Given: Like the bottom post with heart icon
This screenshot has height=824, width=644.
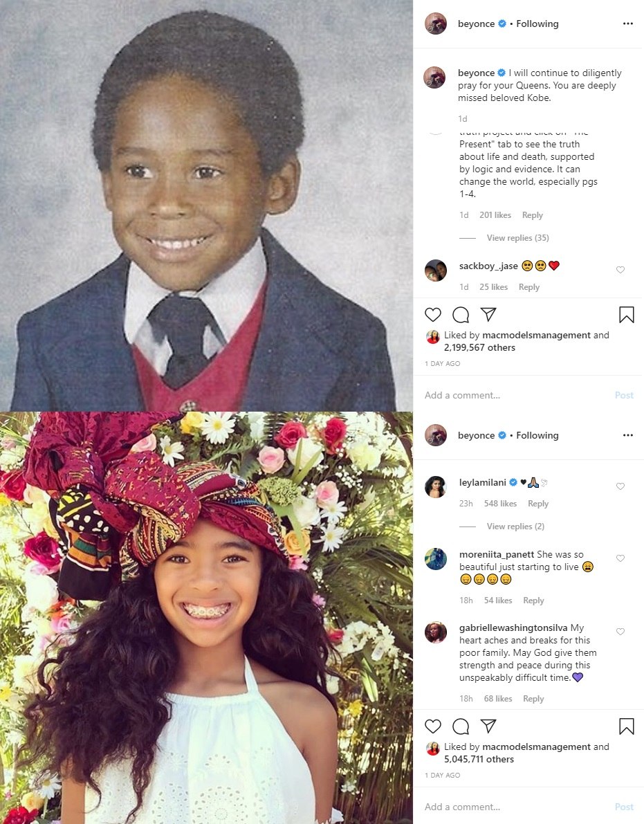Looking at the screenshot, I should [433, 726].
